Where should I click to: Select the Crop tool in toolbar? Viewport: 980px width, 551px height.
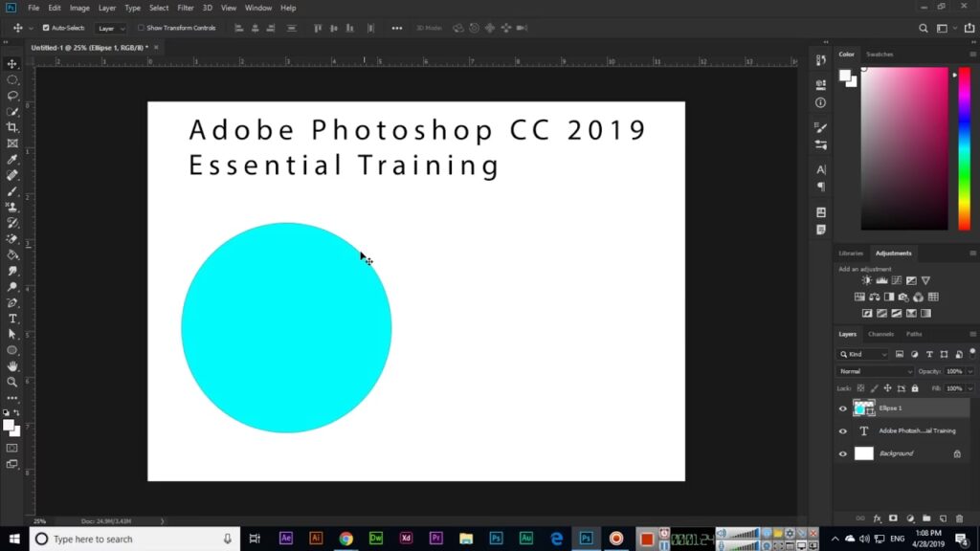pos(12,127)
